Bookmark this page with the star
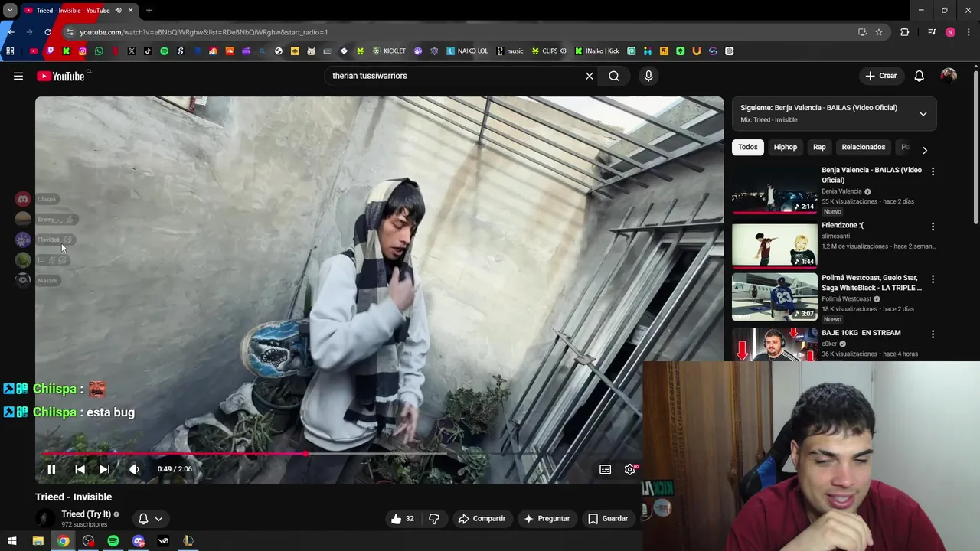Screen dimensions: 980x551 pos(879,32)
